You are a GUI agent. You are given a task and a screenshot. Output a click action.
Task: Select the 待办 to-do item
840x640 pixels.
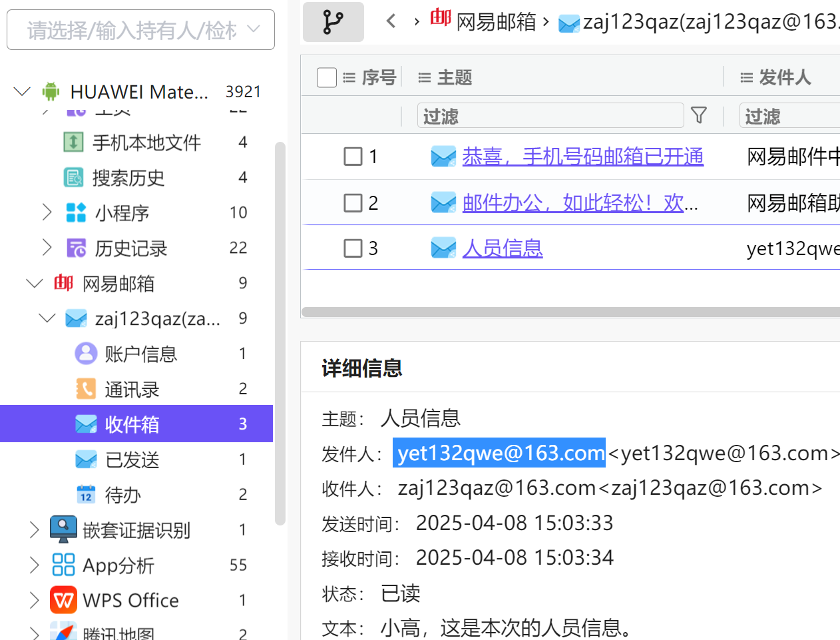click(122, 495)
